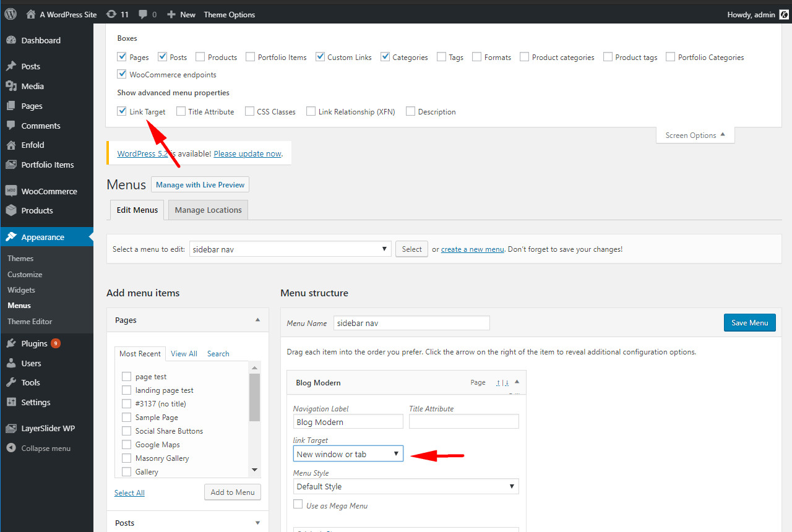Switch to the Manage Locations tab
Viewport: 792px width, 532px height.
[x=209, y=210]
